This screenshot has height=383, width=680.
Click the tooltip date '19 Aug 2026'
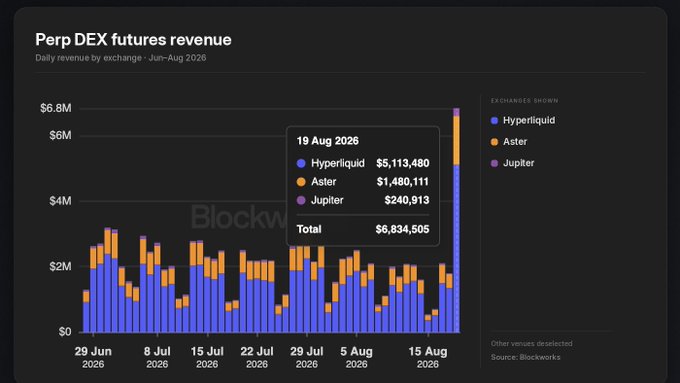pyautogui.click(x=327, y=141)
